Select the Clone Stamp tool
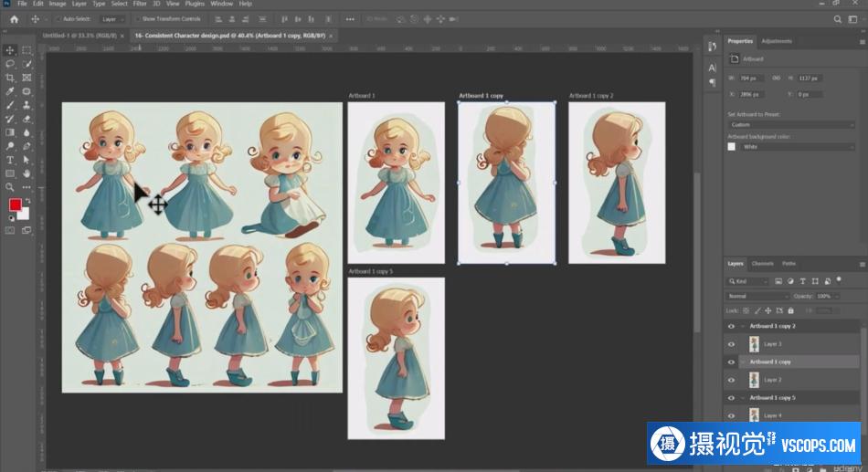 click(26, 105)
